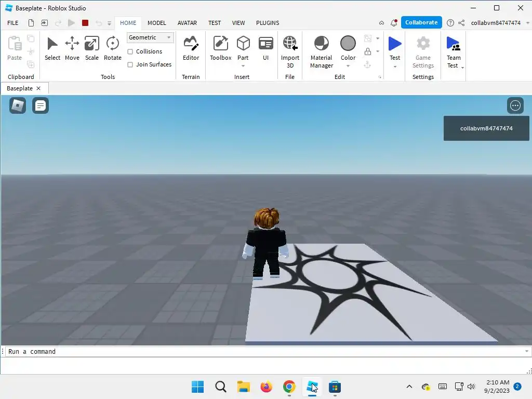Enable the Collisions checkbox

pyautogui.click(x=130, y=51)
